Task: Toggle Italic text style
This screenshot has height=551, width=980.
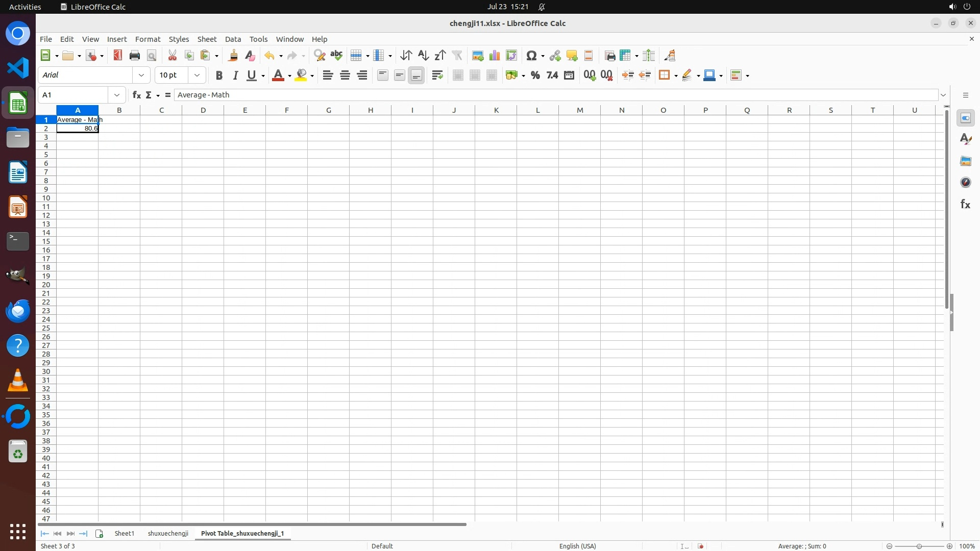Action: [235, 76]
